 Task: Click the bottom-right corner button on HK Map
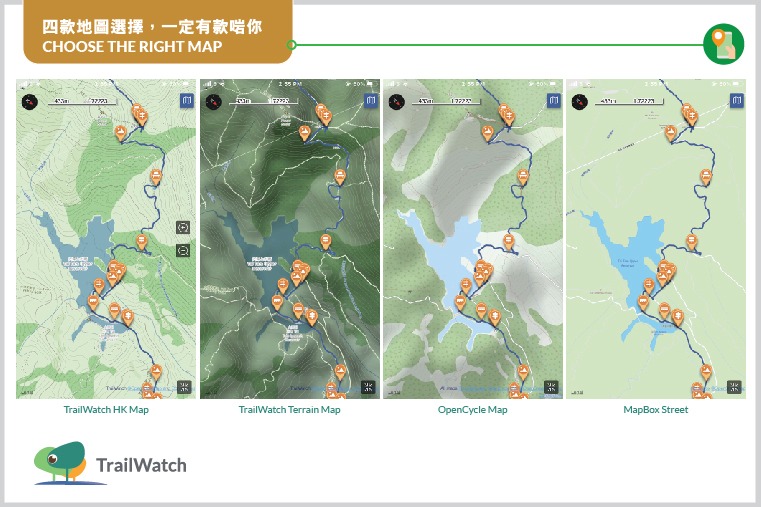point(185,386)
